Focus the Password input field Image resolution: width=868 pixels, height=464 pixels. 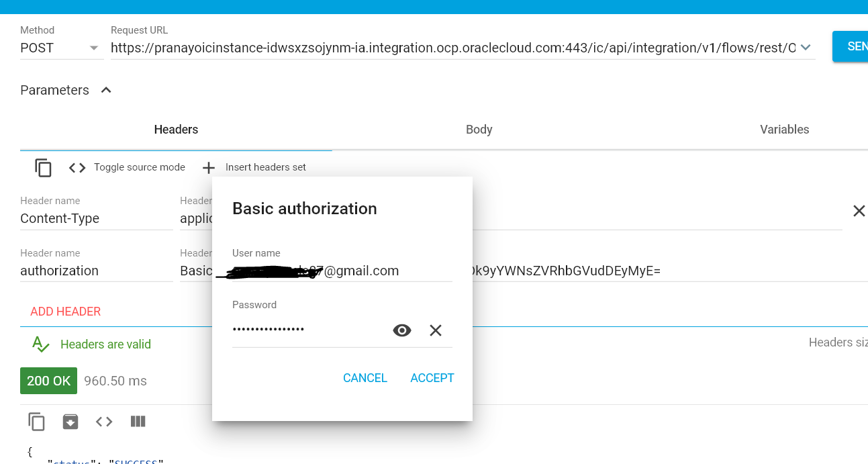(x=309, y=330)
